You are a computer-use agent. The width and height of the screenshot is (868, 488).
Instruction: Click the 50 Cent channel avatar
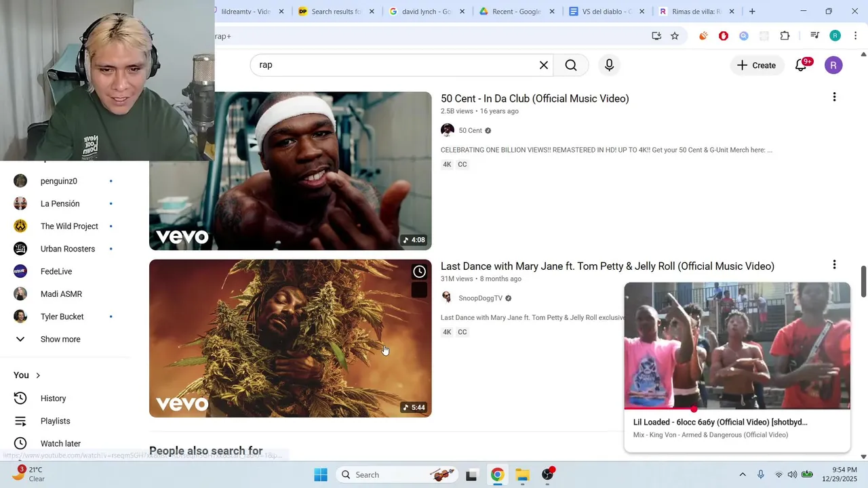coord(448,130)
